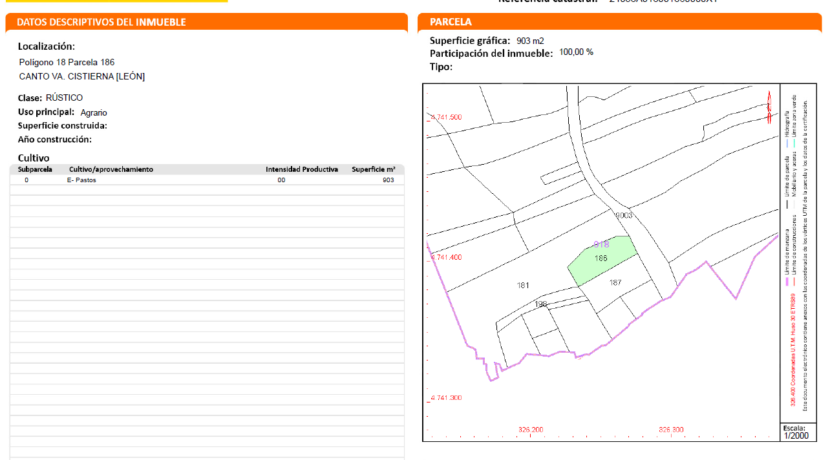Click parcel 181 label on the map

(523, 285)
